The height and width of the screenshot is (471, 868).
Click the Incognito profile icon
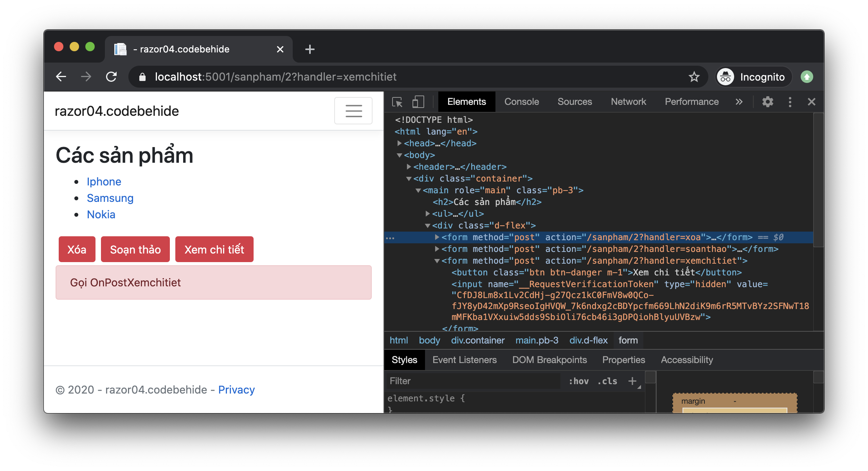[726, 77]
